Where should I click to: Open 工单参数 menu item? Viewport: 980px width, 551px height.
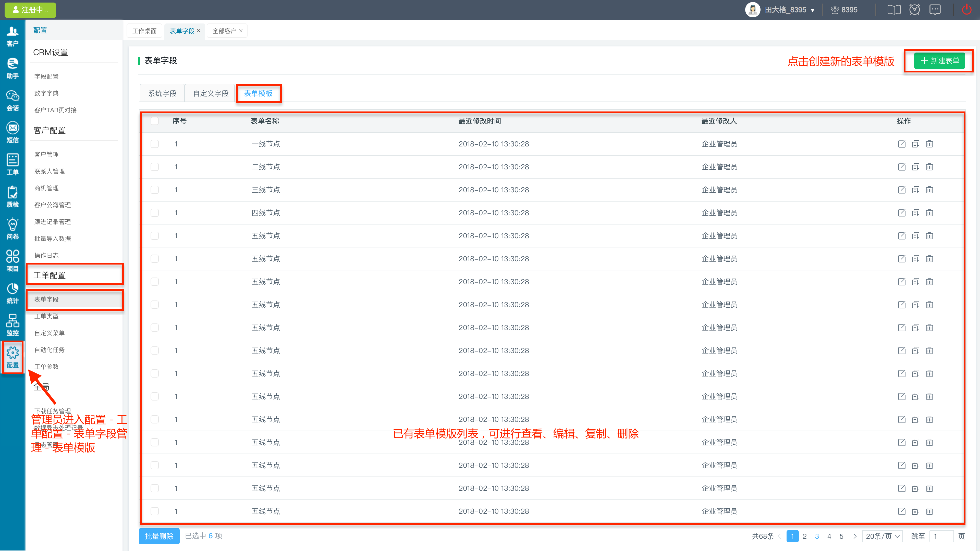46,367
